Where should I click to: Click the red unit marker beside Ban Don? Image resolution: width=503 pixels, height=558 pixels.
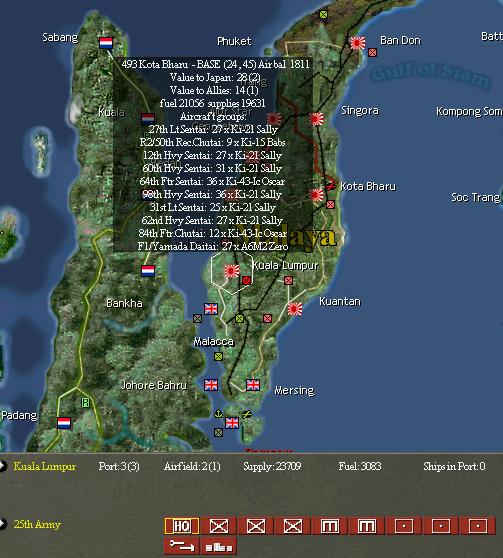click(x=372, y=52)
